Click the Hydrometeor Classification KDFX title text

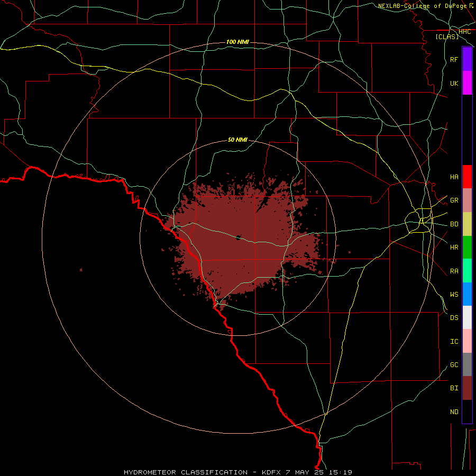click(x=238, y=472)
